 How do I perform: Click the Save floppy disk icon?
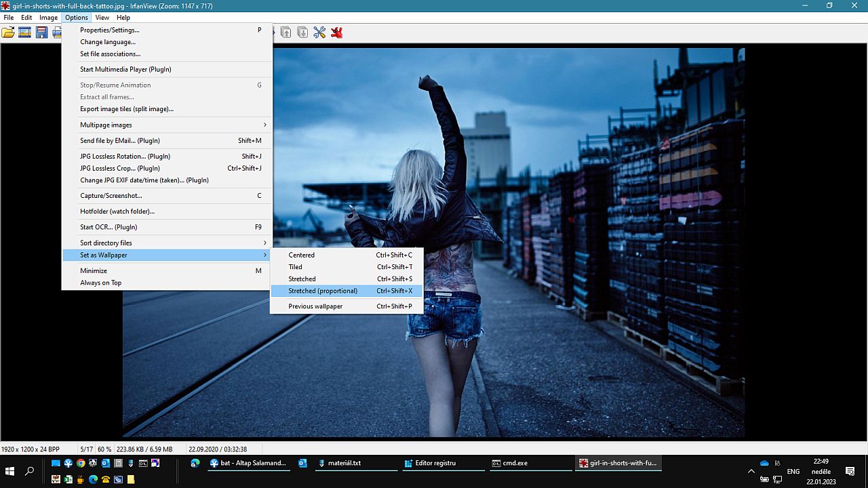(42, 32)
